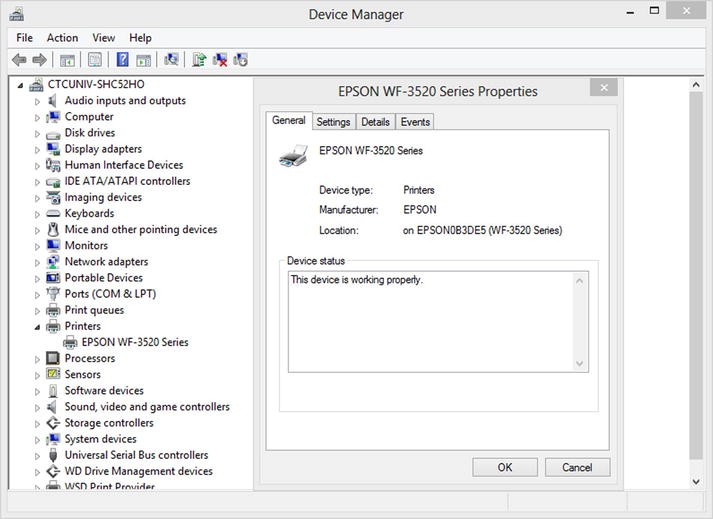Click the 'on EPSON0B3DE5 (WF-3520 Series)' location text

point(482,230)
